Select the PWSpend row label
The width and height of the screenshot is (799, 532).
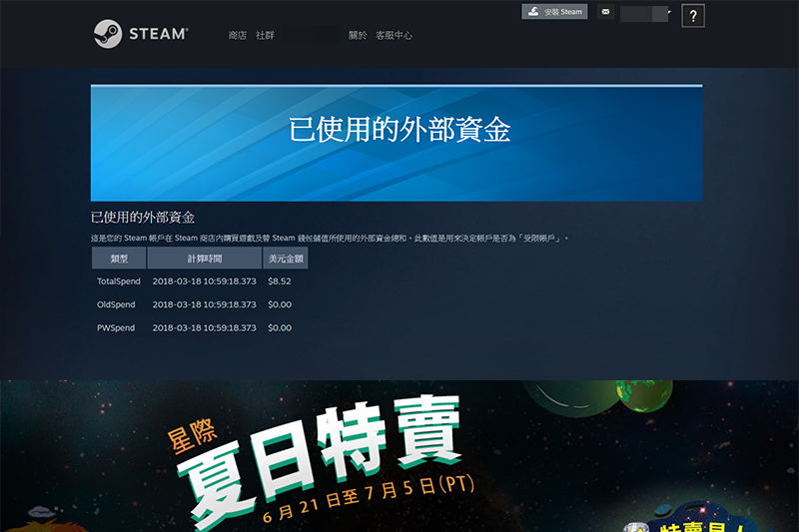[116, 327]
